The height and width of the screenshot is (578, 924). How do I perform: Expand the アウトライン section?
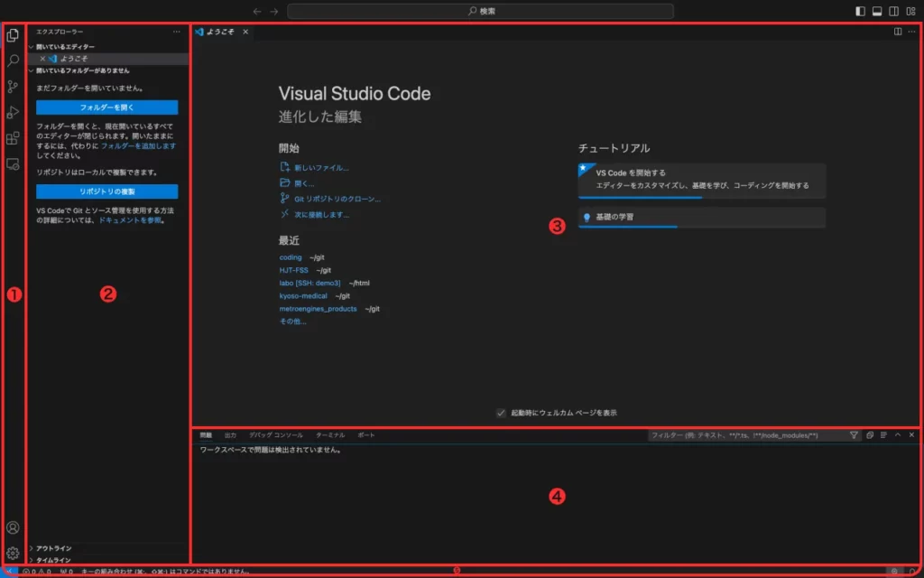point(109,548)
